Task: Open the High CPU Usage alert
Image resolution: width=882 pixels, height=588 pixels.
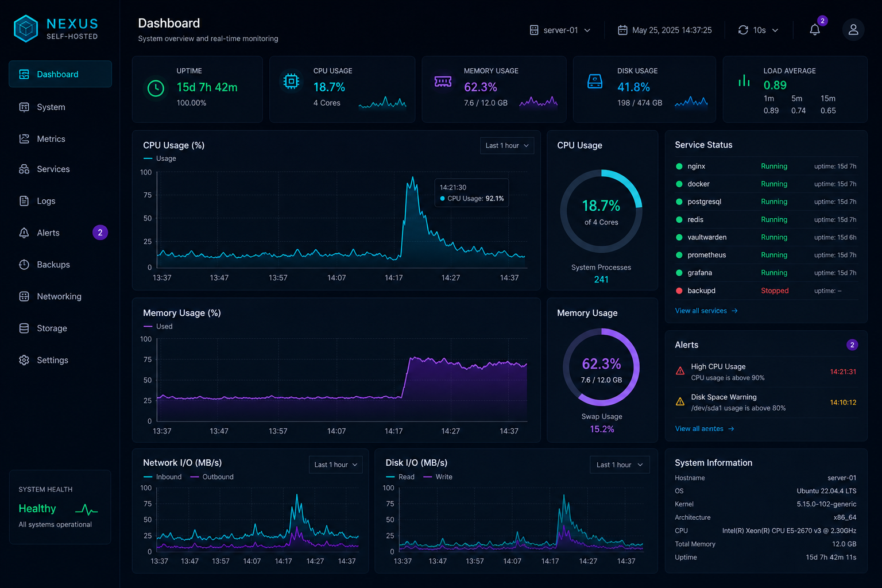Action: (x=766, y=372)
